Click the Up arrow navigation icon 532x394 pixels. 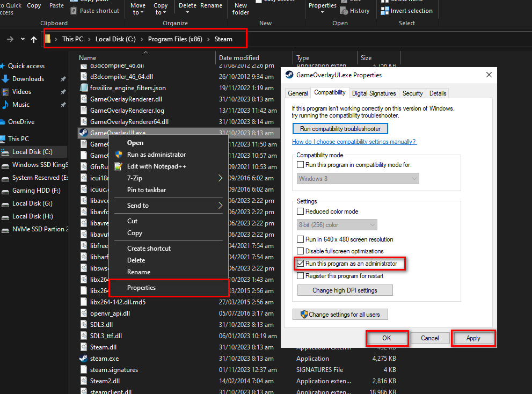[x=34, y=39]
